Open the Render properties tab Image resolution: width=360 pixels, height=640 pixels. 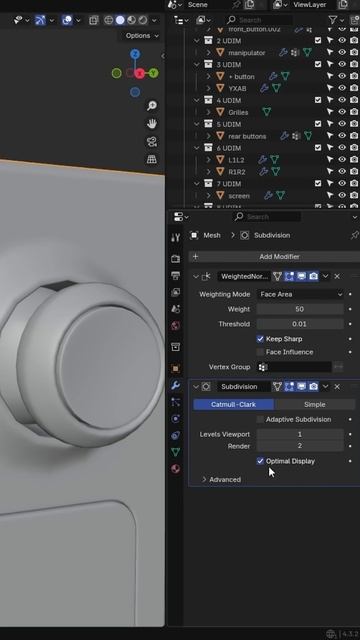pyautogui.click(x=176, y=259)
